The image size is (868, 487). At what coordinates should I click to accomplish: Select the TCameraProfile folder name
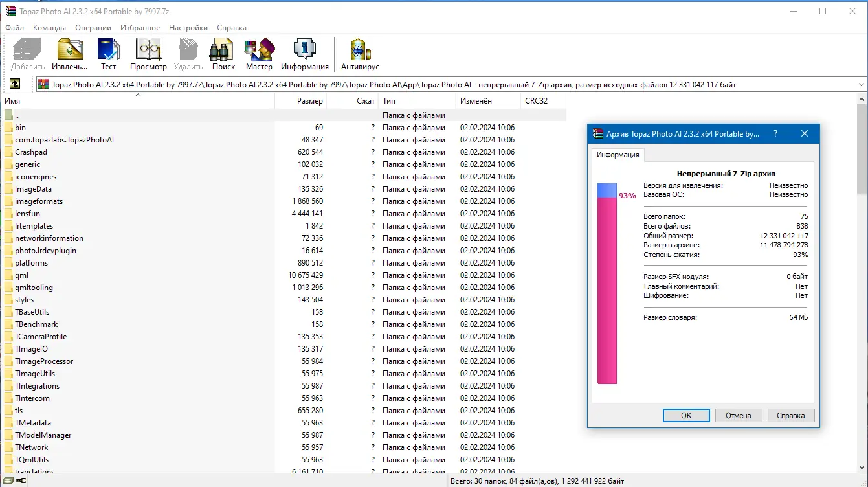click(x=41, y=337)
